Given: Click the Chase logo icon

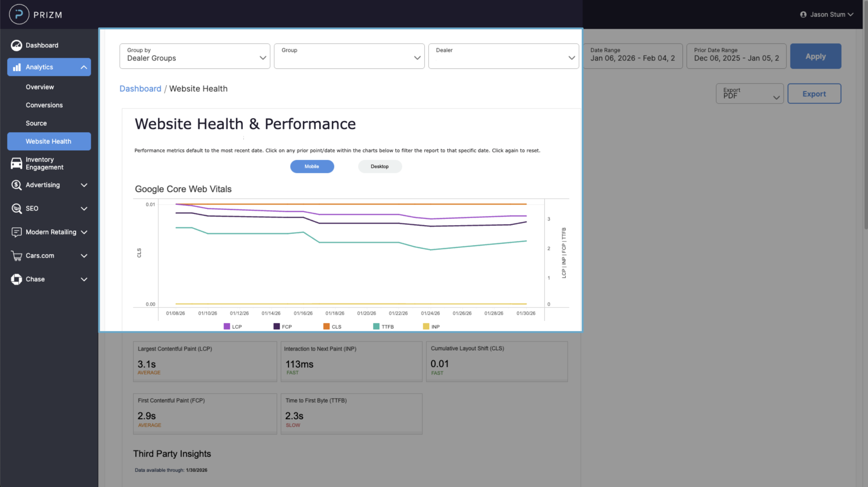Looking at the screenshot, I should 16,279.
